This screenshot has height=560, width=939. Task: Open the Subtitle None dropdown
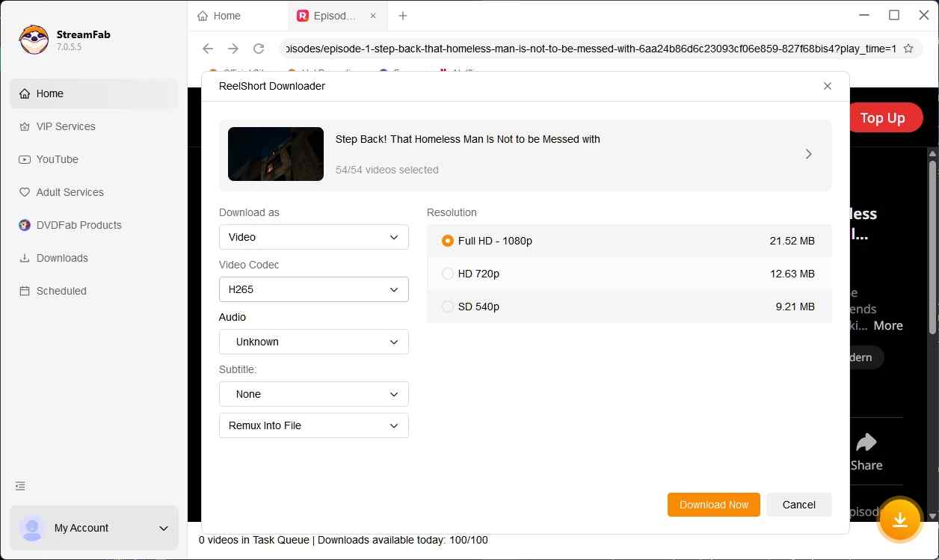click(314, 394)
